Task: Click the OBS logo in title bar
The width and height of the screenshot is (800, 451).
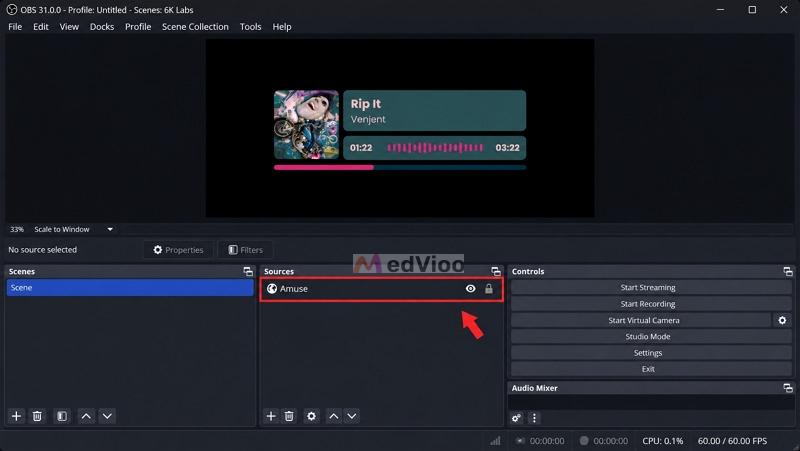Action: coord(11,10)
